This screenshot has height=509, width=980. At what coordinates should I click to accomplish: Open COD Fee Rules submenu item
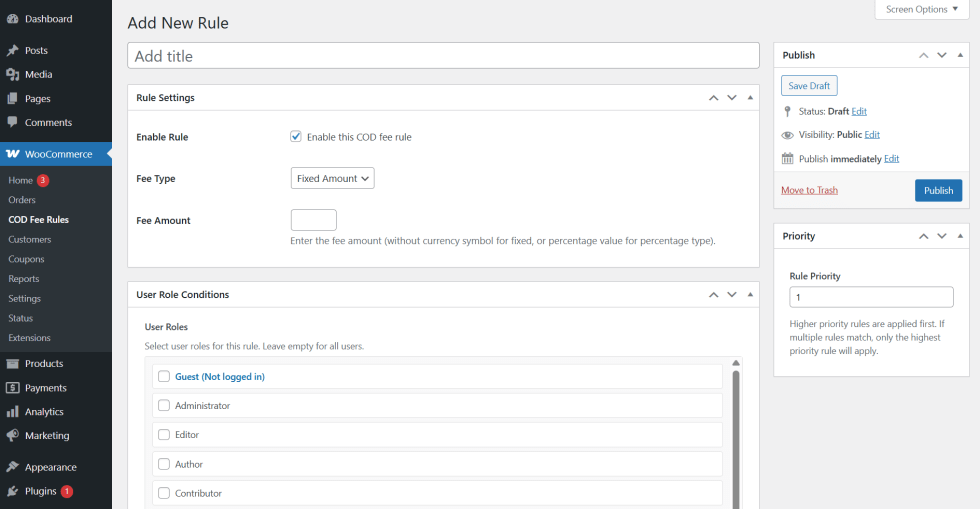click(38, 220)
